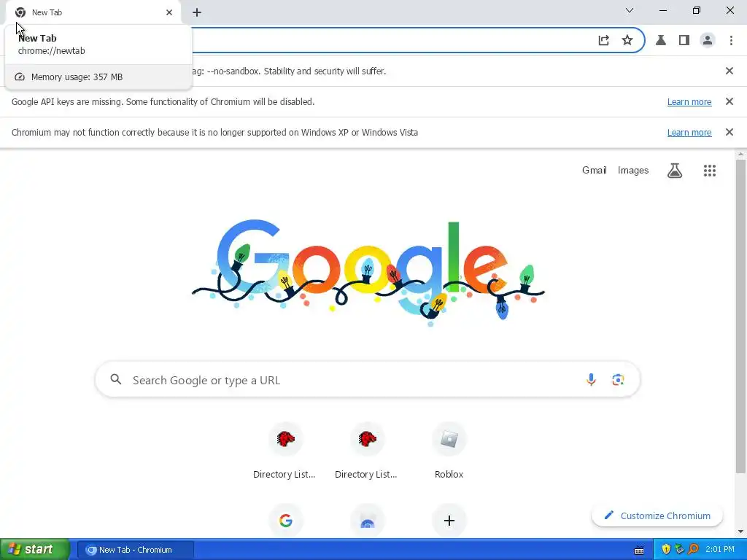Click the Search Labs flask icon beside Images
The height and width of the screenshot is (560, 747).
coord(675,171)
